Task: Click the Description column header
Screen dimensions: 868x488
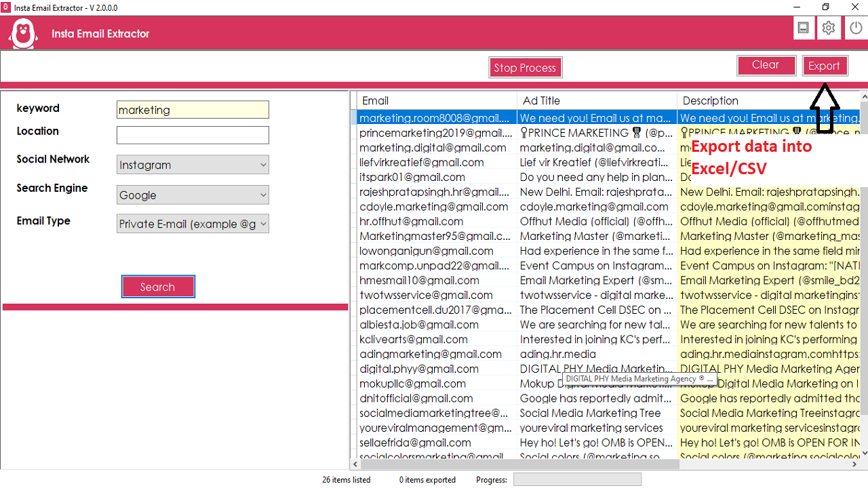Action: [x=768, y=101]
